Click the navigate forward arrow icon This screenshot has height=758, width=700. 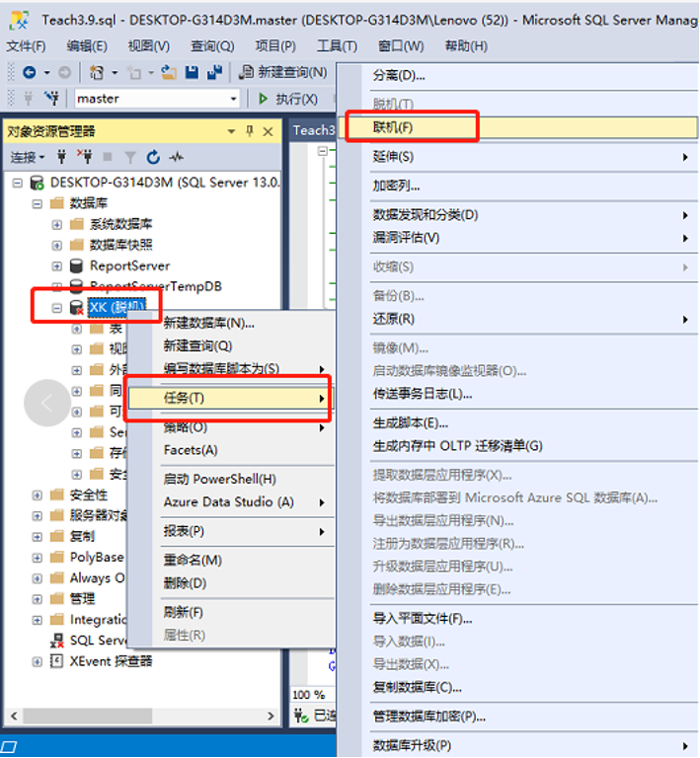[65, 72]
